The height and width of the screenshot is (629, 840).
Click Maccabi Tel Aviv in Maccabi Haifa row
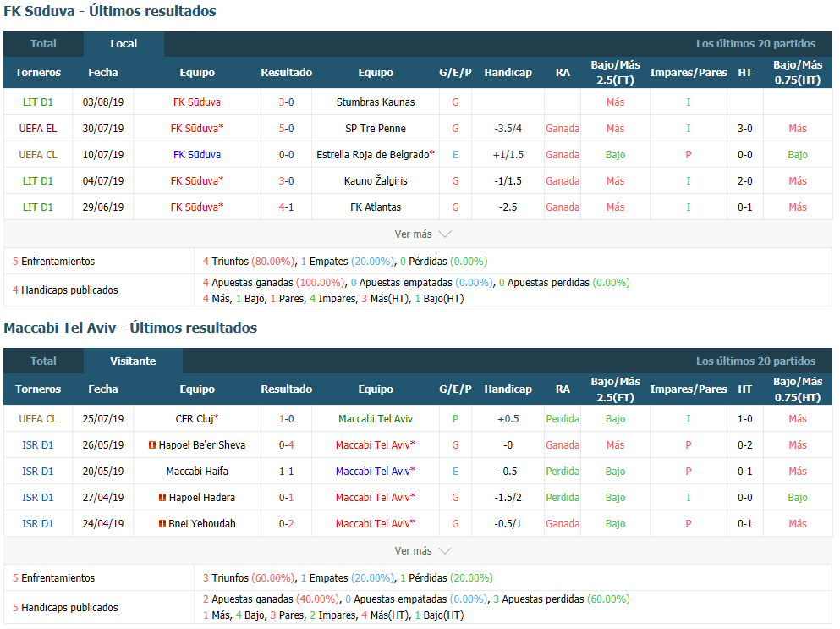click(x=376, y=472)
